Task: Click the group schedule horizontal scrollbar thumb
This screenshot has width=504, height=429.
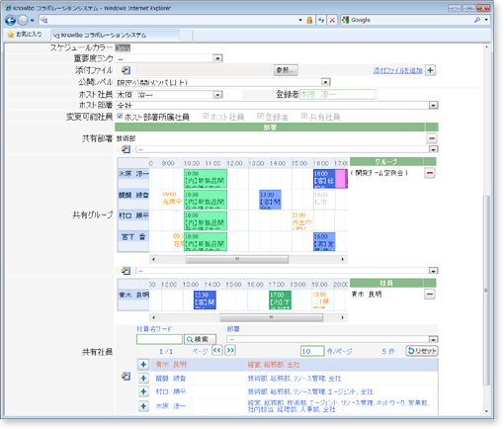Action: pyautogui.click(x=237, y=259)
